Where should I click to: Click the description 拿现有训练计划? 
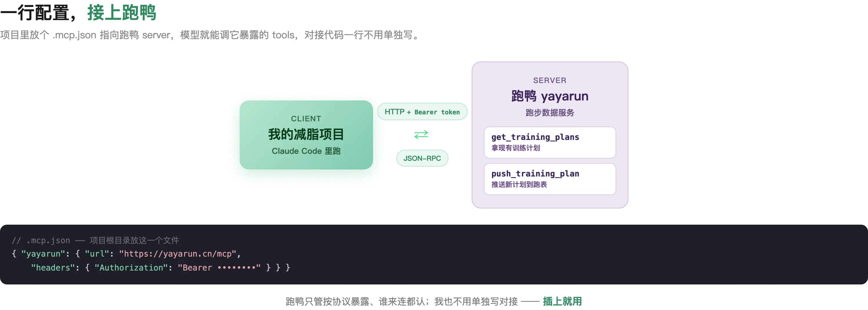[516, 148]
